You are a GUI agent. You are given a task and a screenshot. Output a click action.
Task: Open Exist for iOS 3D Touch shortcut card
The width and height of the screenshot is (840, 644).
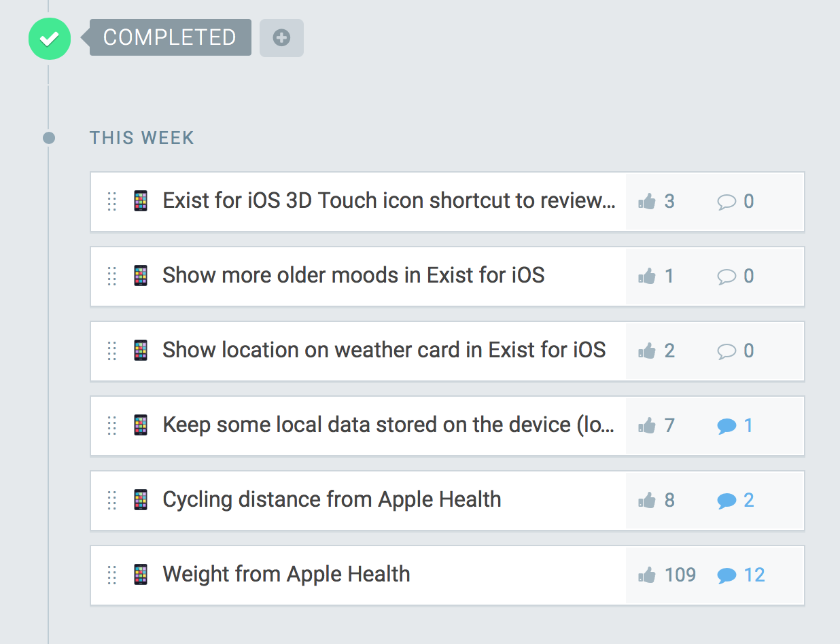click(x=389, y=201)
